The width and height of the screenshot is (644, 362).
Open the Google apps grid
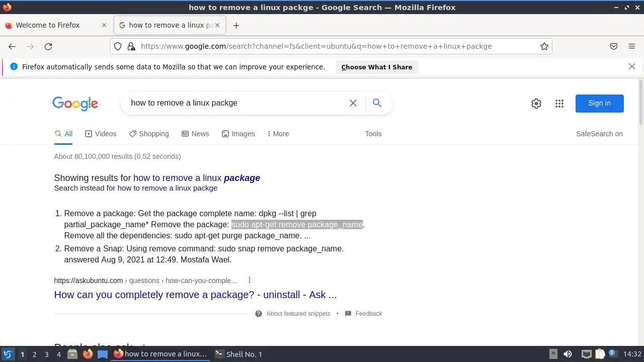tap(559, 104)
